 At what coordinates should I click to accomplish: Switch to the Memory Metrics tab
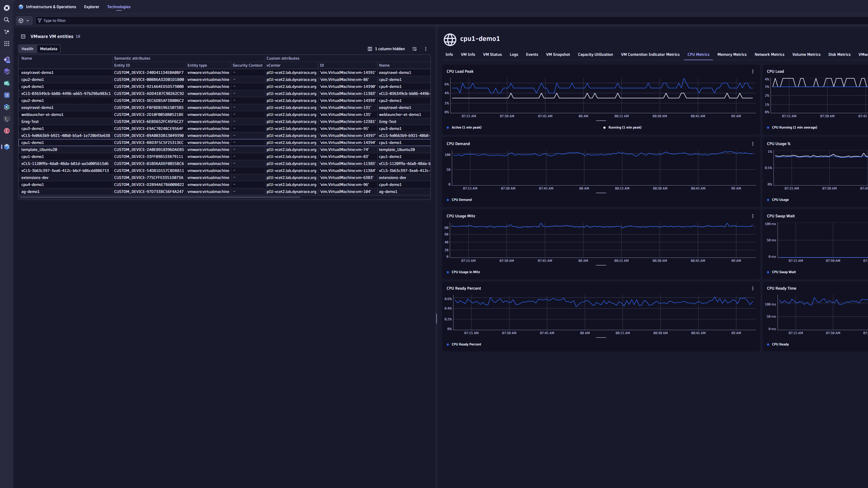(732, 54)
